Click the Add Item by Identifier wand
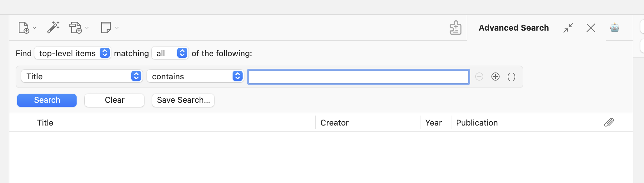Screen dimensions: 644x183 [x=53, y=27]
